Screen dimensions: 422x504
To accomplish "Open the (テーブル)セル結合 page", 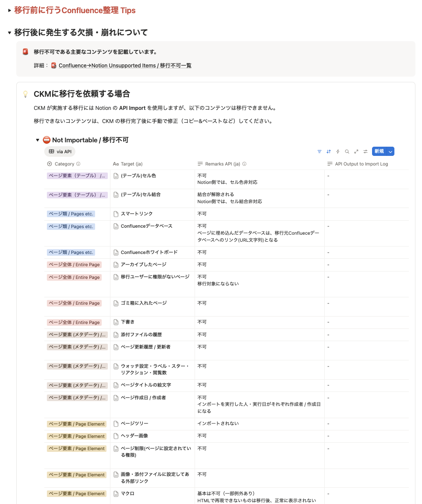I will [x=141, y=194].
